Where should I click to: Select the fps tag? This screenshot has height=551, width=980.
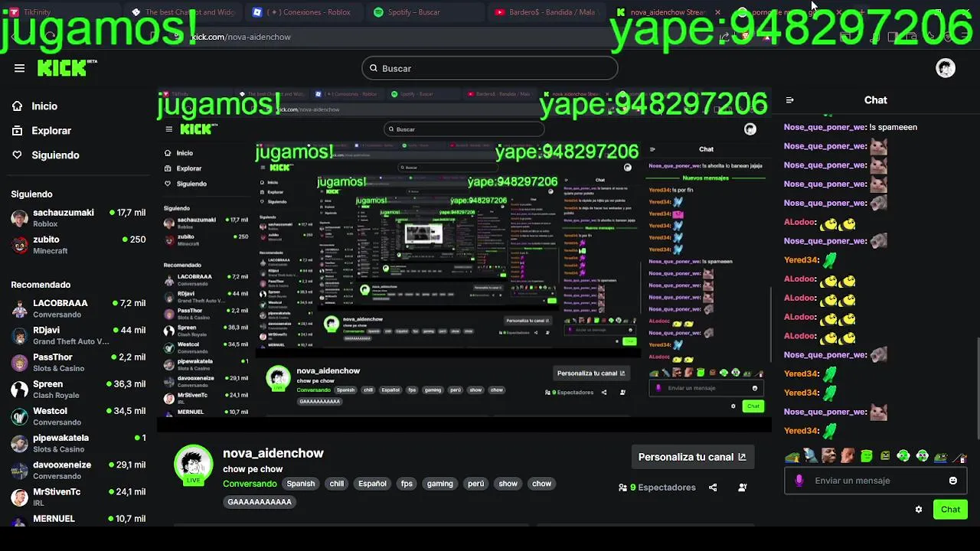pos(407,484)
